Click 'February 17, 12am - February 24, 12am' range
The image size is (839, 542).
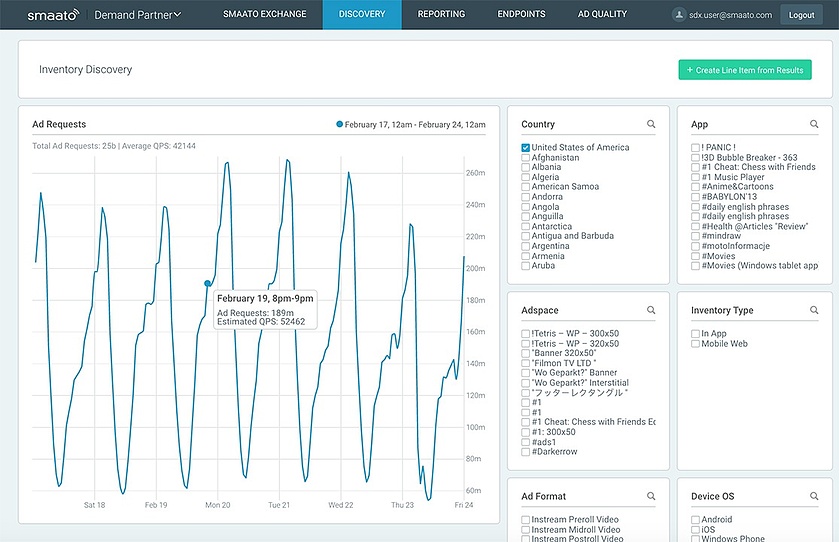pyautogui.click(x=415, y=125)
